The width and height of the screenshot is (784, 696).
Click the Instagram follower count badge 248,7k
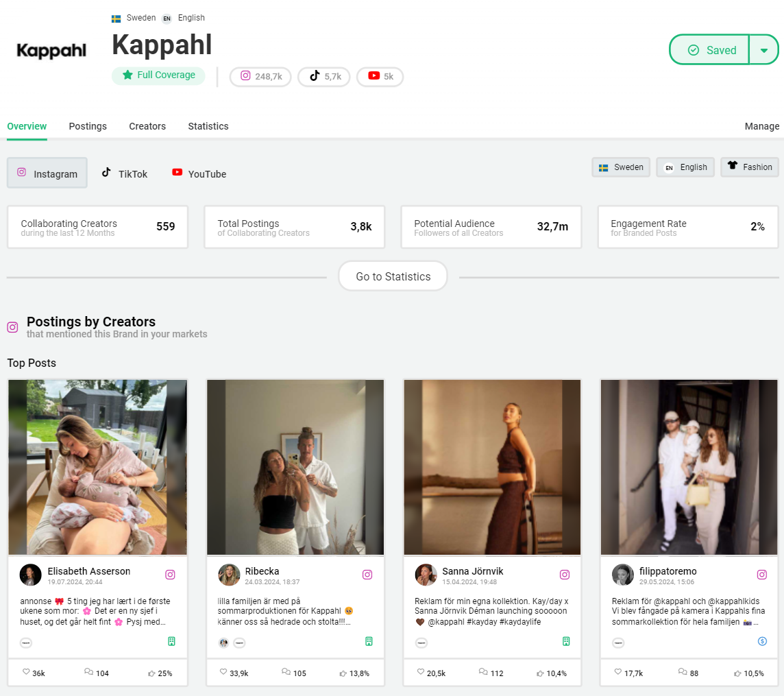(260, 77)
